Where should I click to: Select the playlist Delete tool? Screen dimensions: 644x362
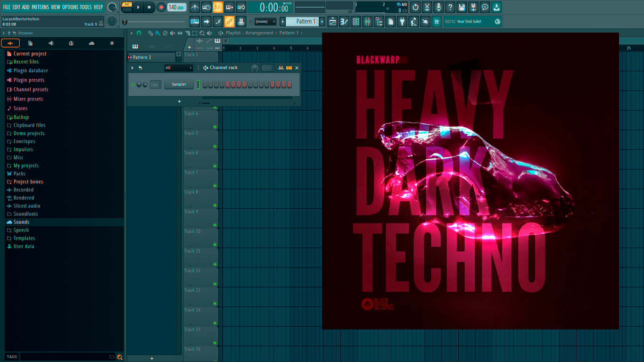coord(165,33)
